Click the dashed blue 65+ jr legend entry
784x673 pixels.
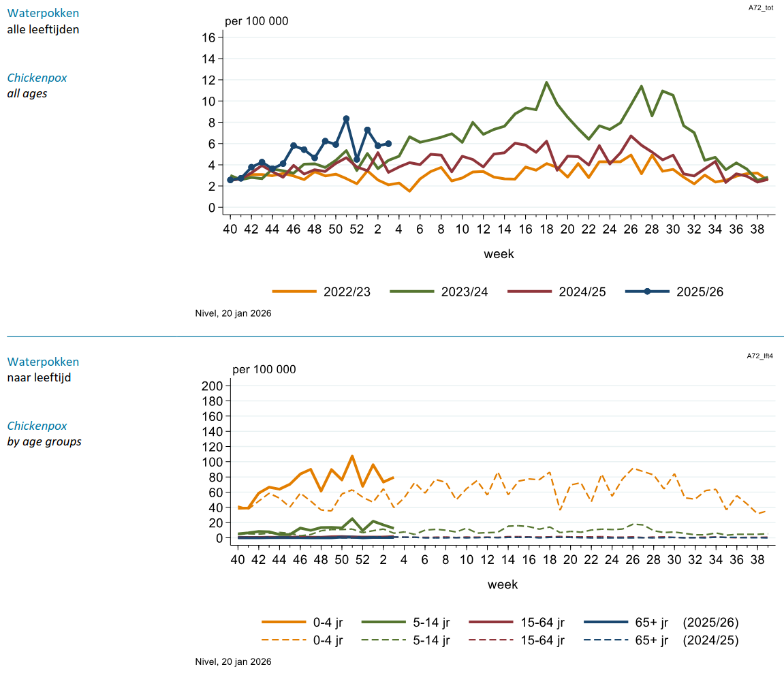click(x=606, y=640)
